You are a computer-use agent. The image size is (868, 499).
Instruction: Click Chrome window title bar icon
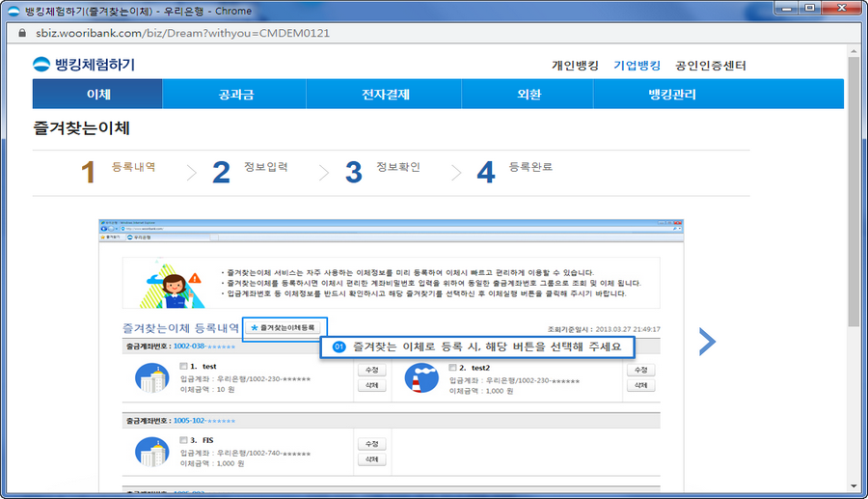[14, 11]
